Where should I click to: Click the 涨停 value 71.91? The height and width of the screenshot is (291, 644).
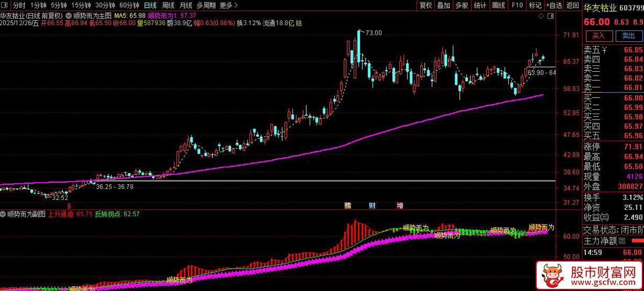[633, 147]
